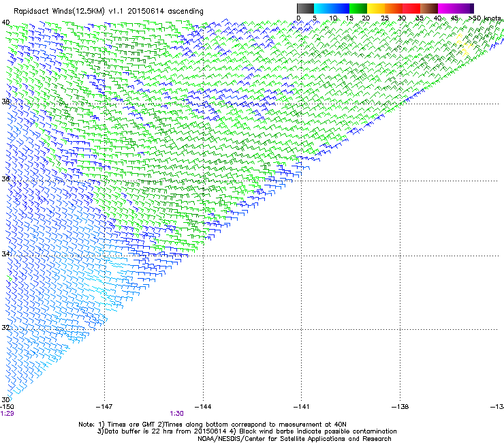The height and width of the screenshot is (443, 504).
Task: Click the longitude label -150
Action: click(x=7, y=407)
